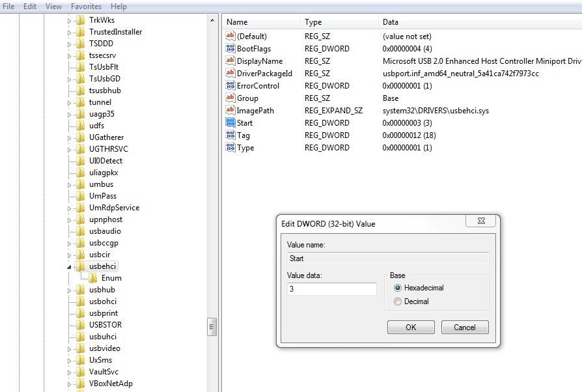Click the TrustedInstaller folder icon
Image resolution: width=582 pixels, height=392 pixels.
[80, 32]
